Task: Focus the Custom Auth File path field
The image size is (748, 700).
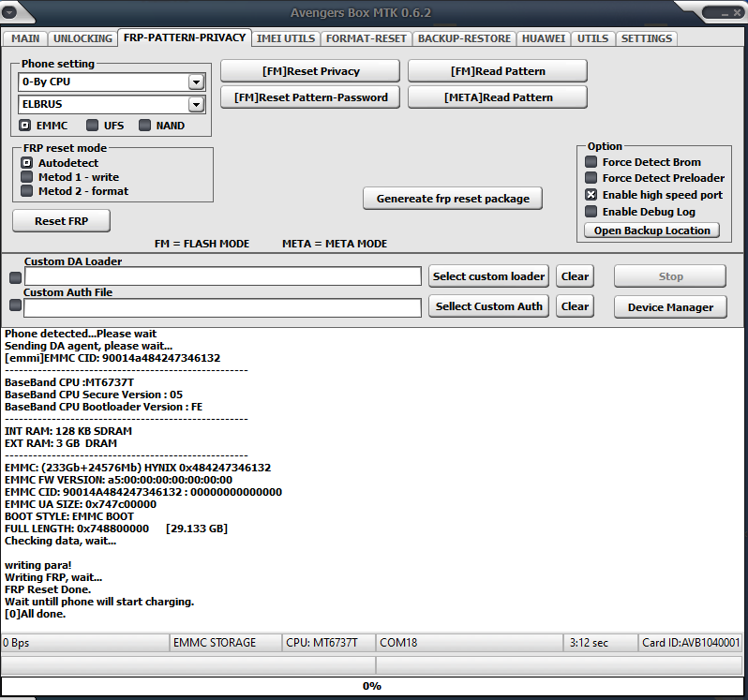Action: 223,307
